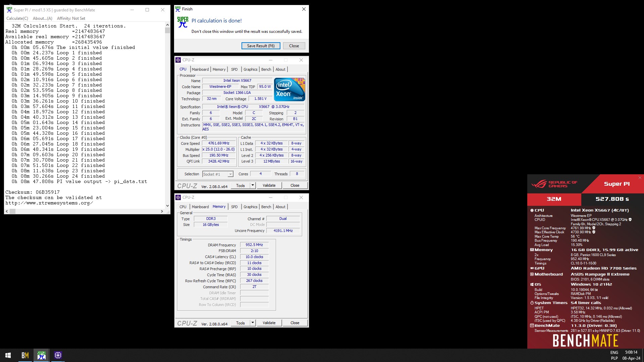Viewport: 644px width, 362px height.
Task: Click the DRAM Frequency 952.5 MHz field
Action: coord(254,245)
